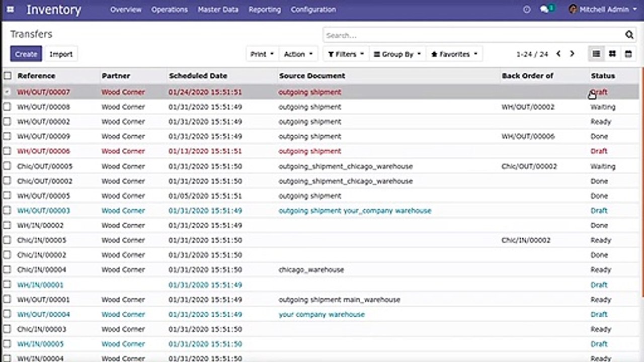Sort by Reference column header
Image resolution: width=644 pixels, height=362 pixels.
click(36, 76)
